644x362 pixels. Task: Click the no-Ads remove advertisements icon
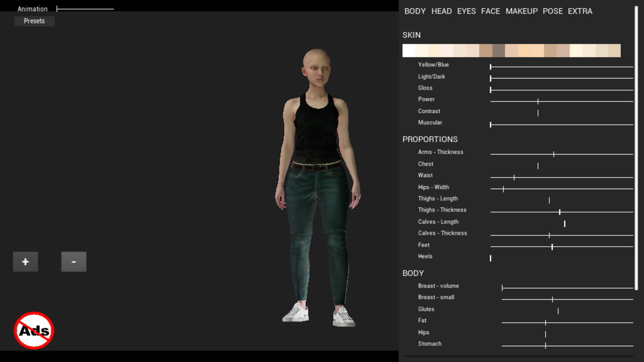[x=34, y=330]
